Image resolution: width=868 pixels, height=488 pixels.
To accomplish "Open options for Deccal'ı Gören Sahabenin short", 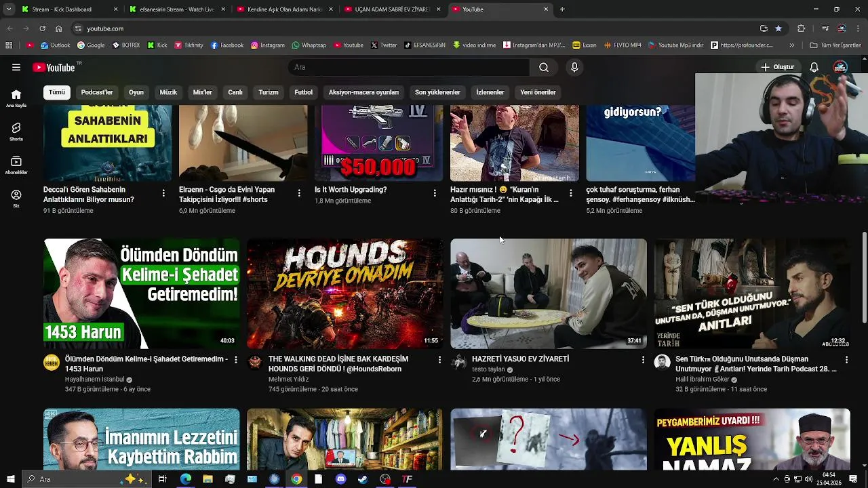I will (163, 193).
